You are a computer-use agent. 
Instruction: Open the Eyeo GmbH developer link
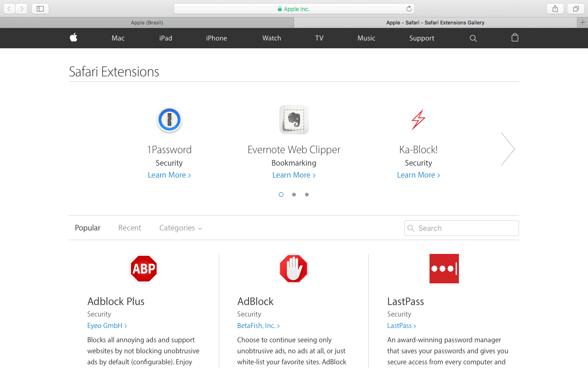tap(107, 326)
